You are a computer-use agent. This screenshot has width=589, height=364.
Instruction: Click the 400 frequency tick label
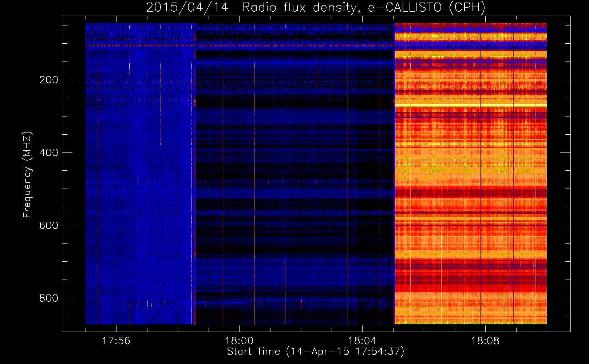click(x=48, y=153)
